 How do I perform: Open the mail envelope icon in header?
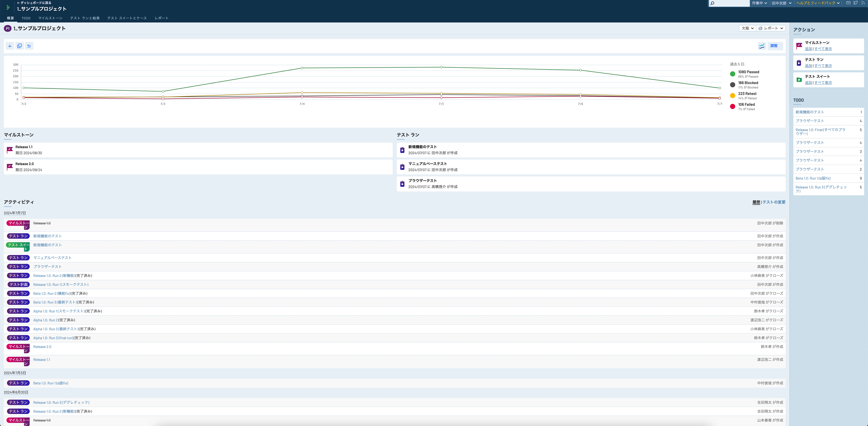click(848, 3)
